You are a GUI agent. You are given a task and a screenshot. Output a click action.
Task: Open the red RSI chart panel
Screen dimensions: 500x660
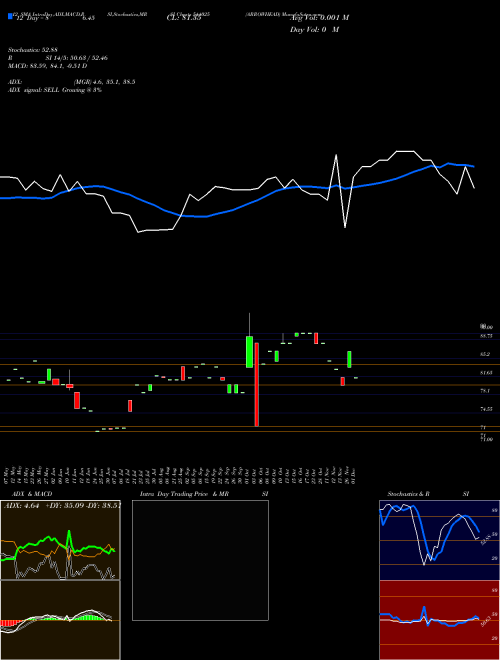[x=439, y=620]
